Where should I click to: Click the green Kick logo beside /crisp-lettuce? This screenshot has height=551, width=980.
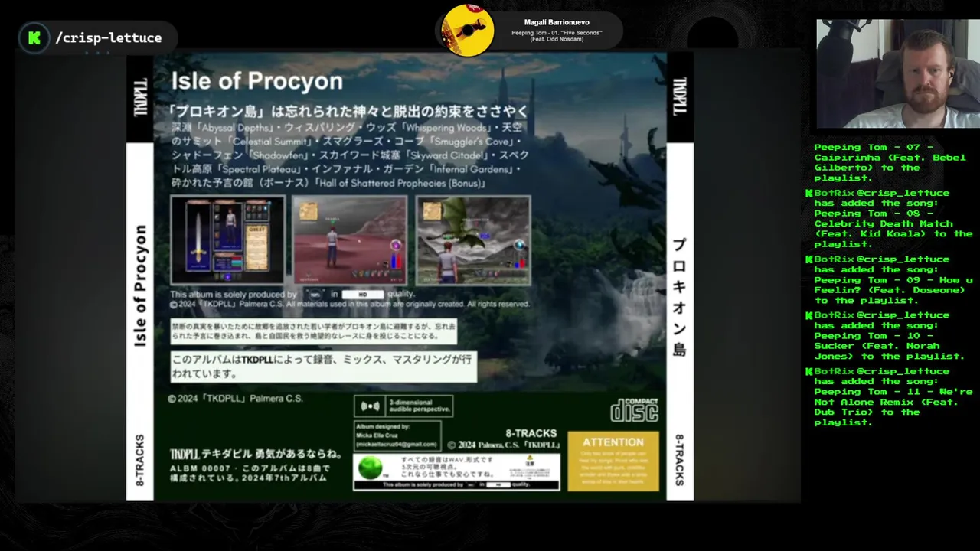click(x=34, y=37)
